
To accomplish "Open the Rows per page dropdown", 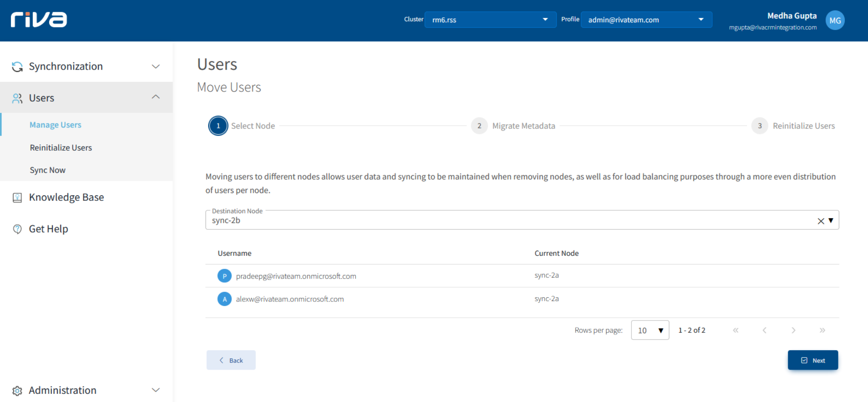I will tap(650, 330).
